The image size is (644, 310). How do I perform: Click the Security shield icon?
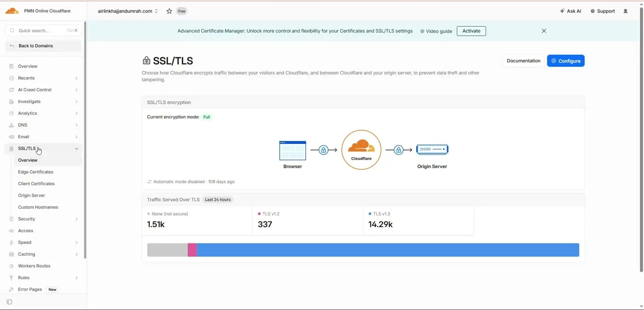(12, 219)
